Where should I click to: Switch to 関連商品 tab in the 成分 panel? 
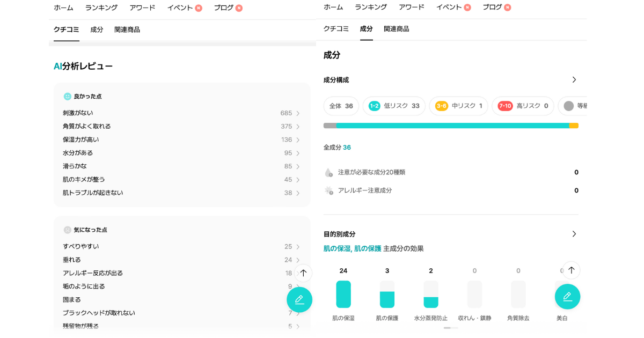click(x=396, y=29)
